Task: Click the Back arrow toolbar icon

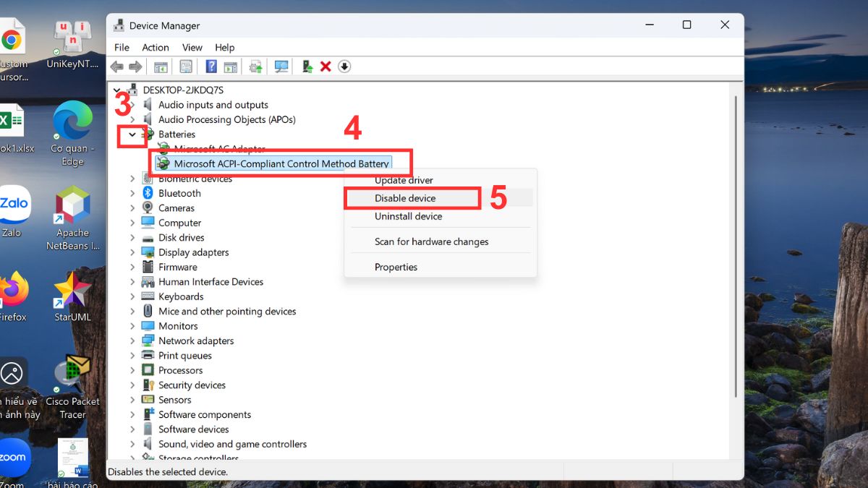Action: (x=117, y=67)
